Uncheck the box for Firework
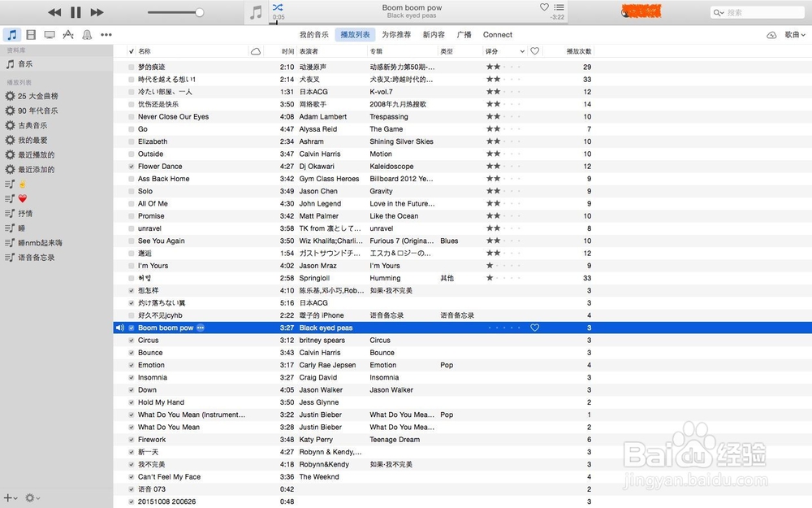This screenshot has width=812, height=508. (x=132, y=440)
